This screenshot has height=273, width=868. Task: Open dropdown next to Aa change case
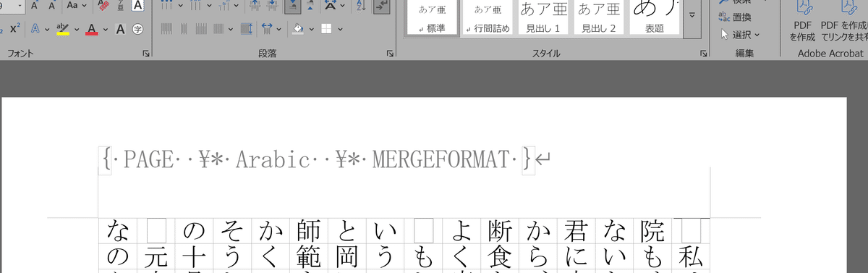[85, 5]
